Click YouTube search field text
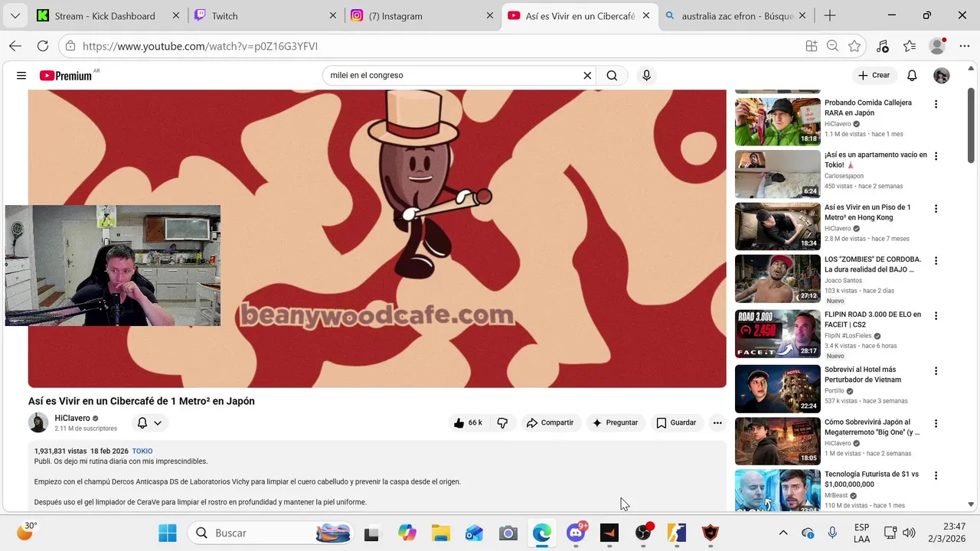This screenshot has width=980, height=551. click(367, 75)
